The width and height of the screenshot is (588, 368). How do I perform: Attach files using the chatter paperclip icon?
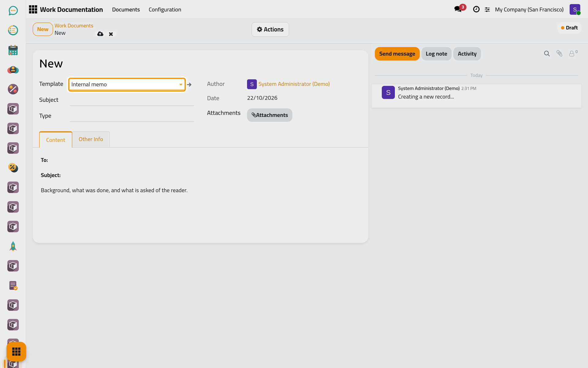560,54
